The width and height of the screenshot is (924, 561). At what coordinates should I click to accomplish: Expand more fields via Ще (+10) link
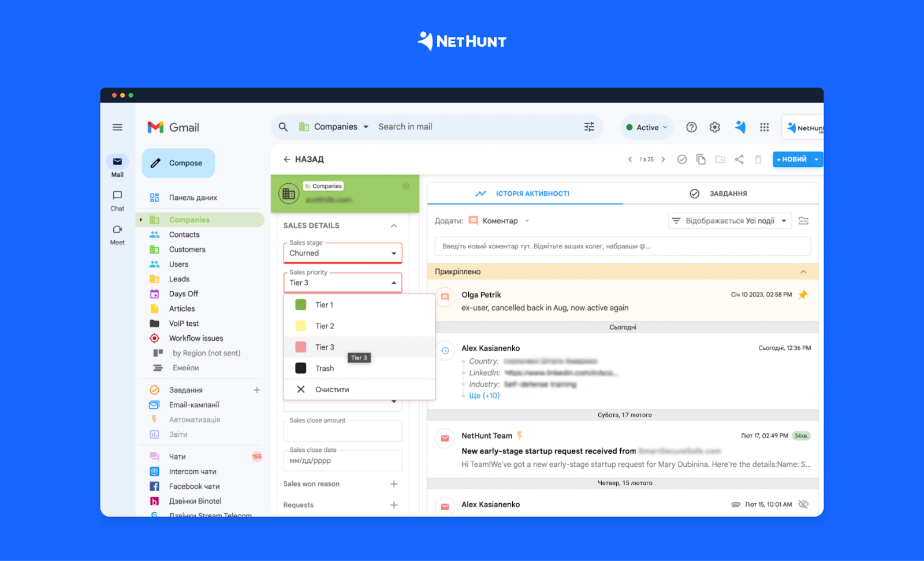click(x=485, y=396)
